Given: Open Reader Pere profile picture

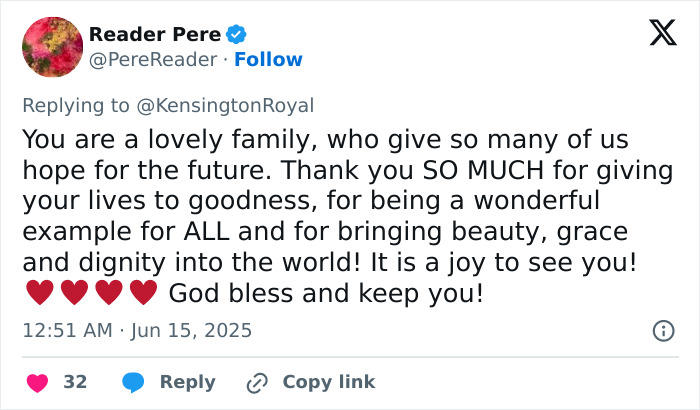Looking at the screenshot, I should click(x=52, y=46).
